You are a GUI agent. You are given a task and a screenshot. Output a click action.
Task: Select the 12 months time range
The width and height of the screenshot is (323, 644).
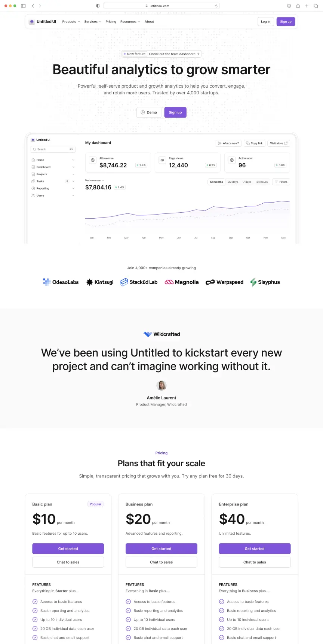pyautogui.click(x=216, y=182)
